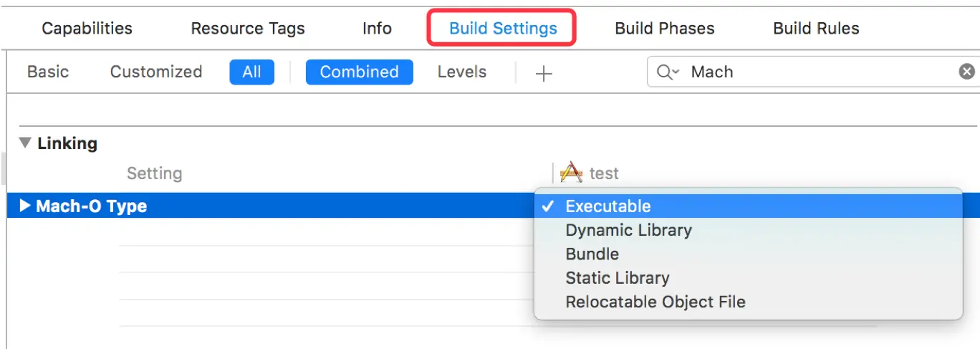Select Static Library from the popup
Screen dimensions: 980x349
617,277
